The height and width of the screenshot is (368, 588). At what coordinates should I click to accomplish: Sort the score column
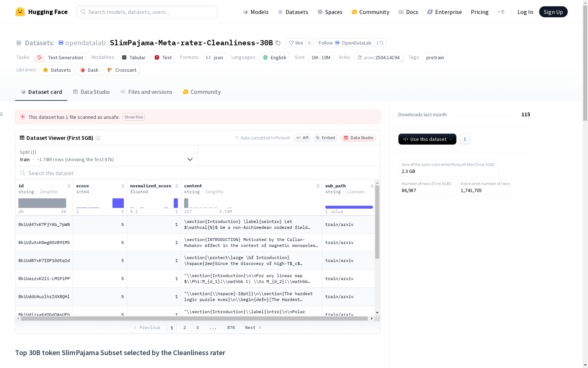pos(123,186)
